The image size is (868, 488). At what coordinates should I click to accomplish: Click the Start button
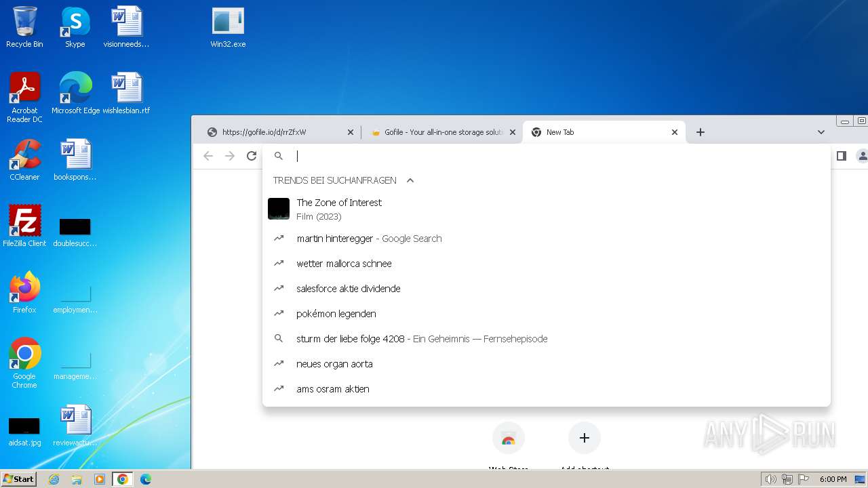click(18, 479)
